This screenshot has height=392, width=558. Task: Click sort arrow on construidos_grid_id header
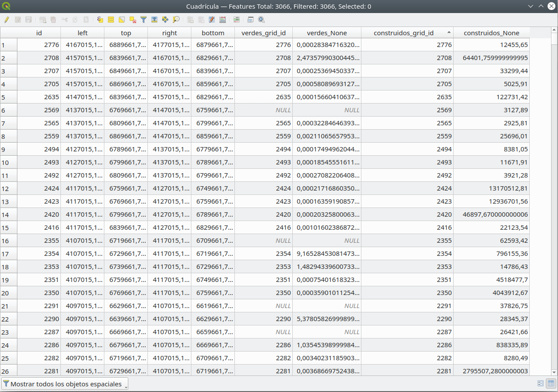point(449,33)
